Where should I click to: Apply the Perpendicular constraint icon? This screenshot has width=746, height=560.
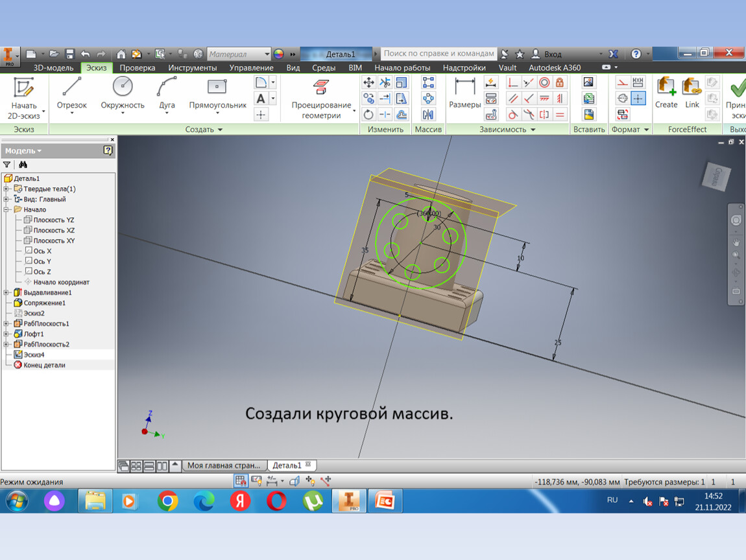tap(529, 99)
